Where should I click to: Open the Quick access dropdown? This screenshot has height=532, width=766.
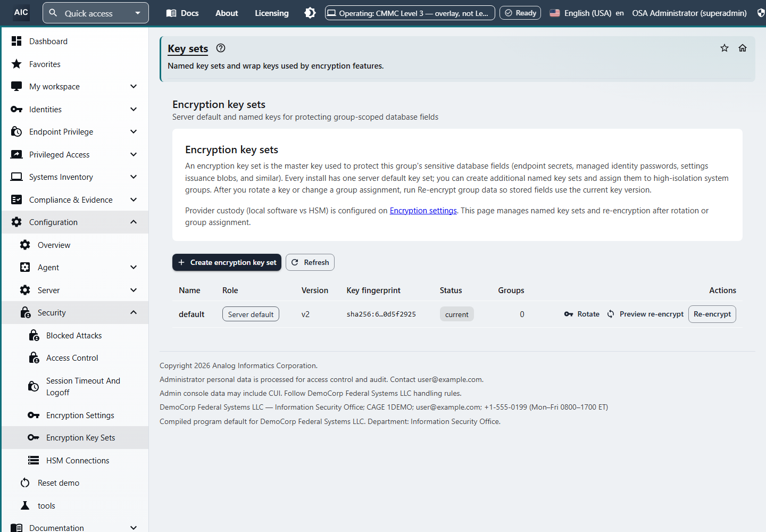click(96, 13)
